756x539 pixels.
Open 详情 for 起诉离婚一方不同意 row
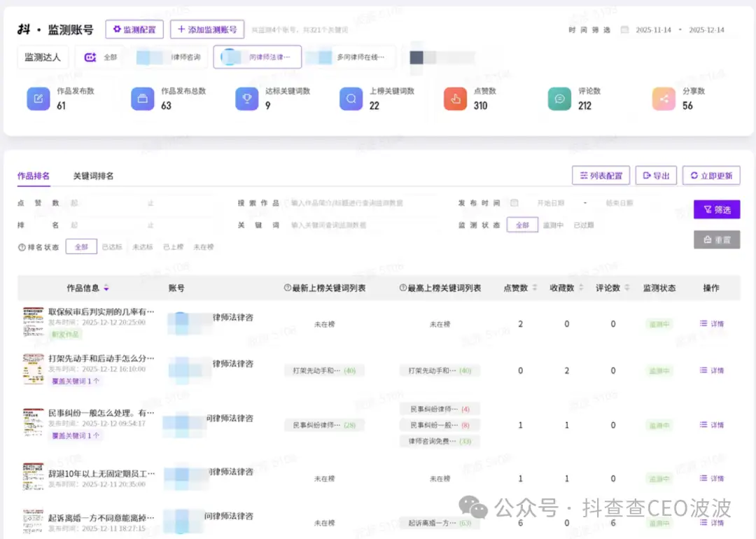click(x=712, y=523)
